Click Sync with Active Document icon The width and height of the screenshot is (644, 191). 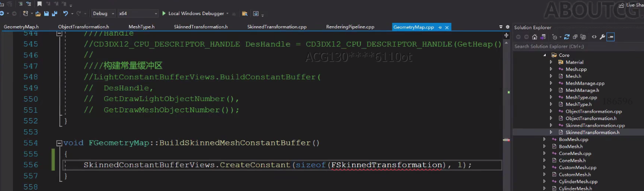click(567, 37)
